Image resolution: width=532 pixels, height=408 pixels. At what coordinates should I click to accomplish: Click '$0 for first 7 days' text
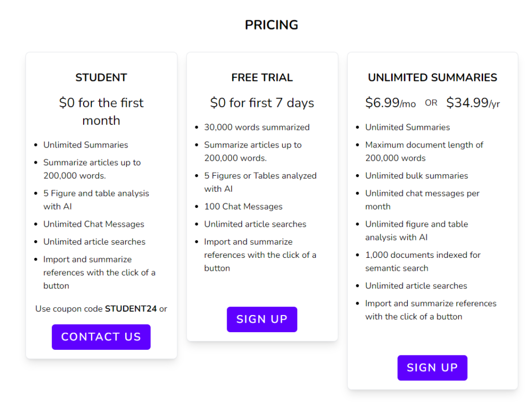(x=262, y=102)
